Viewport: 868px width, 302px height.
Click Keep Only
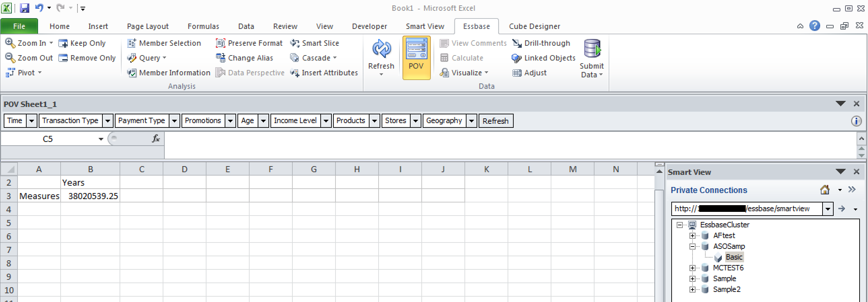click(x=82, y=43)
